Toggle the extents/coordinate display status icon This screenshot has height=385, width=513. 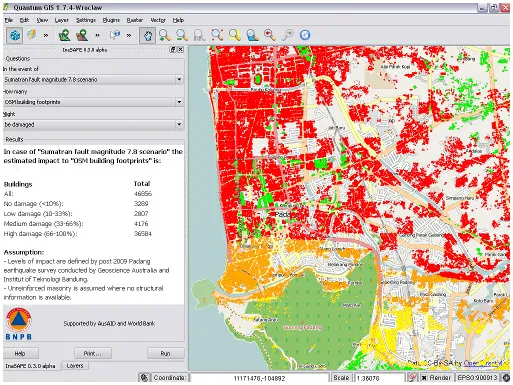coord(144,378)
